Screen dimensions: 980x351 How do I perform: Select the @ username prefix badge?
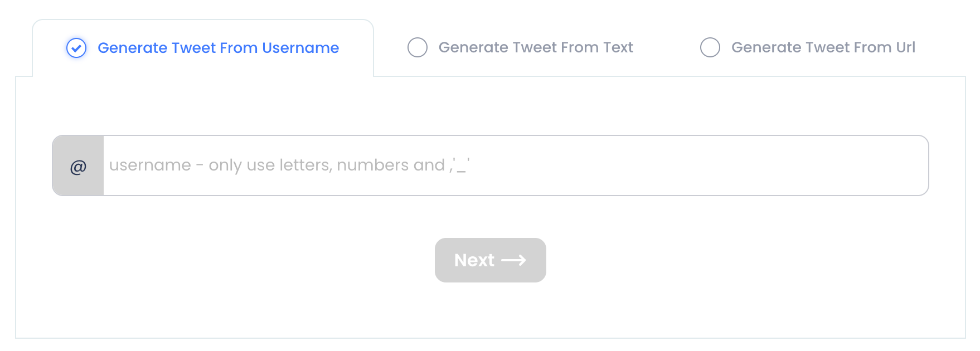pyautogui.click(x=78, y=165)
